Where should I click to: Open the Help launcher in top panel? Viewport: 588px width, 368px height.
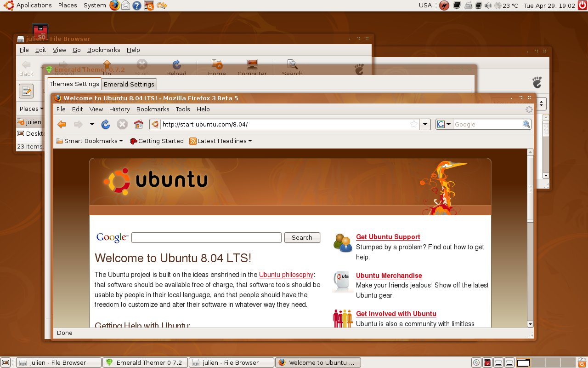tap(137, 6)
